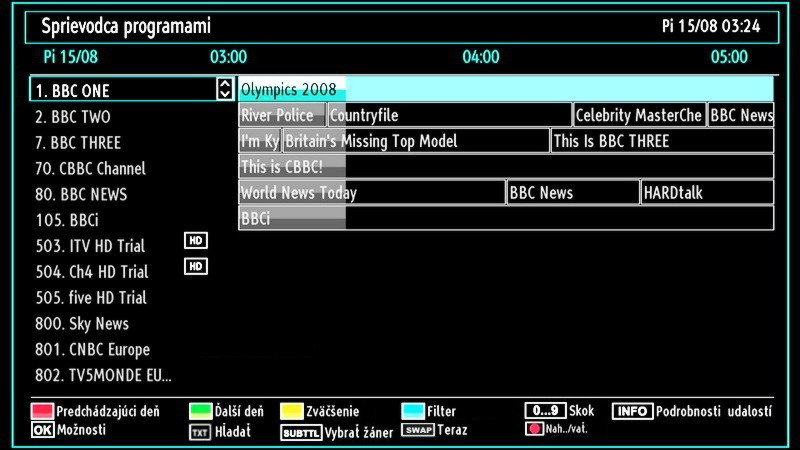
Task: Click the cyan Filter color key
Action: click(413, 411)
